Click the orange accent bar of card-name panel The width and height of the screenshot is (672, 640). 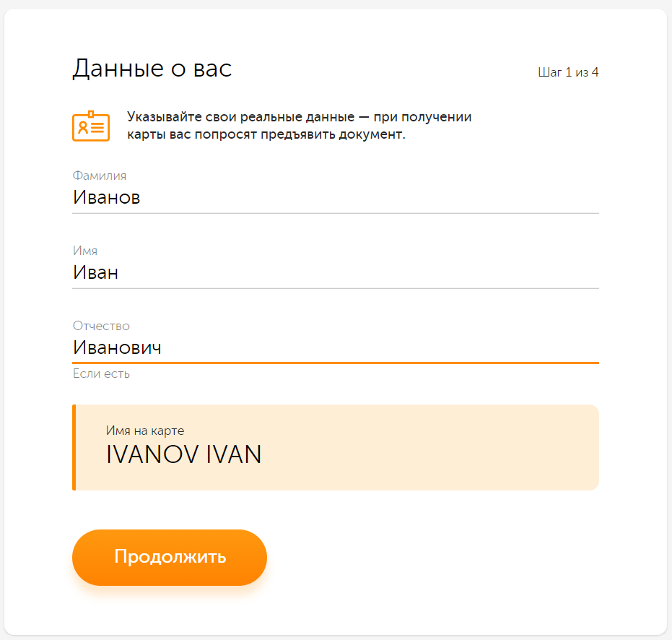click(74, 448)
